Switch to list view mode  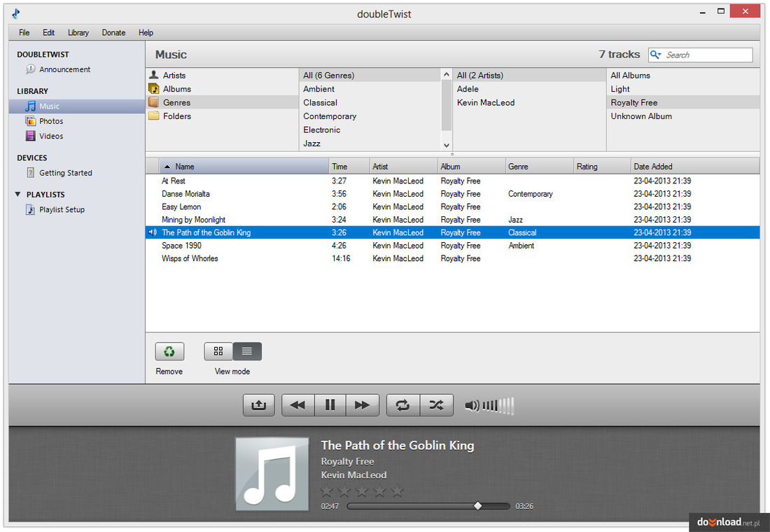[247, 351]
